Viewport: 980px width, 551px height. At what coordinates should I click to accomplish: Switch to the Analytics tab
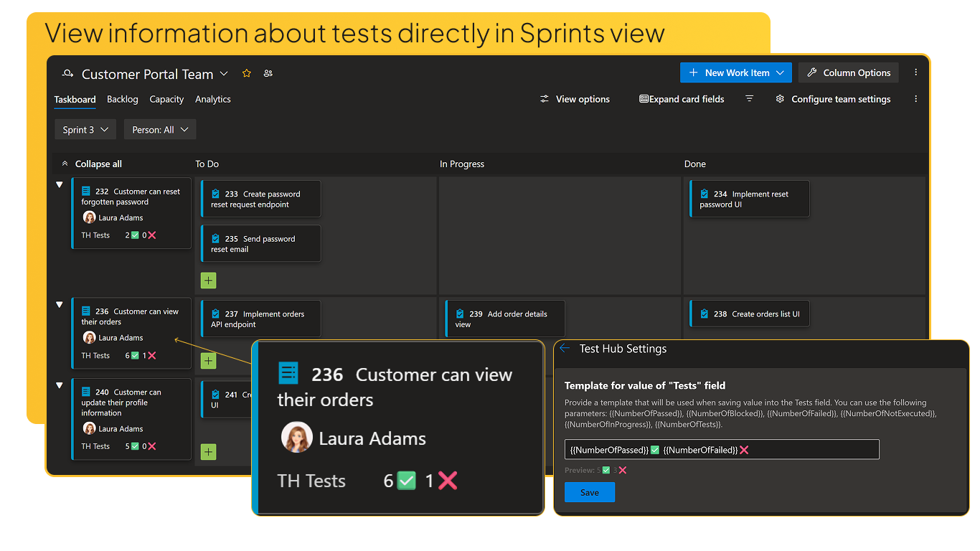tap(212, 99)
